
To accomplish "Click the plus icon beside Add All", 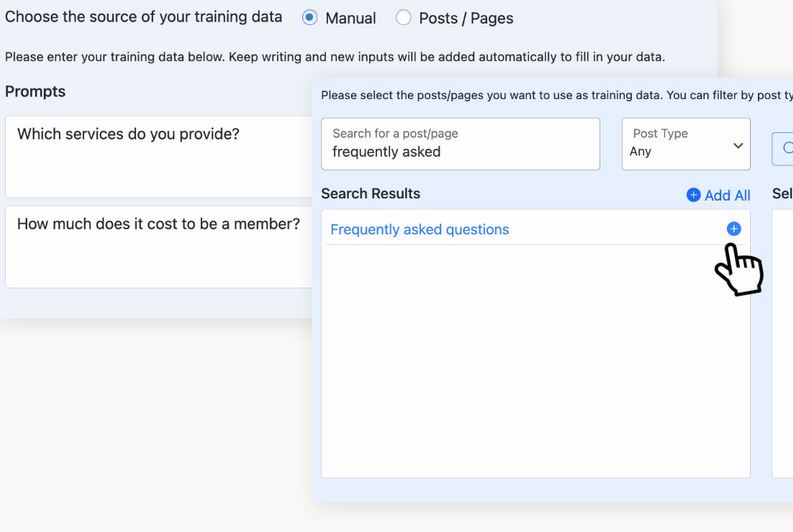I will (693, 195).
